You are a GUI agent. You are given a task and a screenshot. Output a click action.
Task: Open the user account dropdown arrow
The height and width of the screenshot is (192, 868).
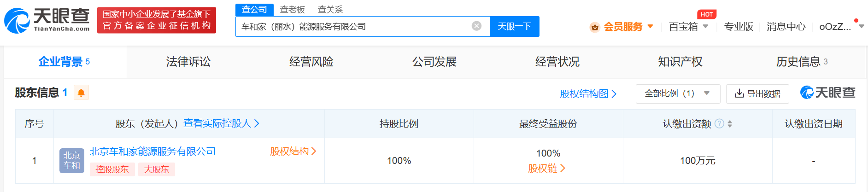(861, 27)
